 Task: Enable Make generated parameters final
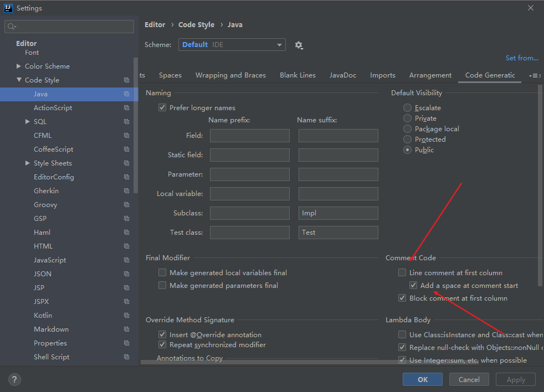click(162, 285)
